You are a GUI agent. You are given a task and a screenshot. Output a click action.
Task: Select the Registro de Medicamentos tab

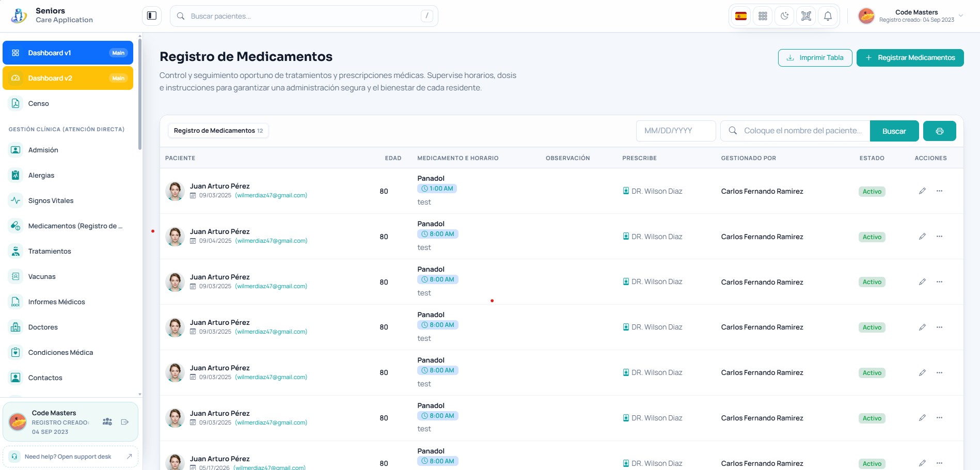tap(218, 131)
